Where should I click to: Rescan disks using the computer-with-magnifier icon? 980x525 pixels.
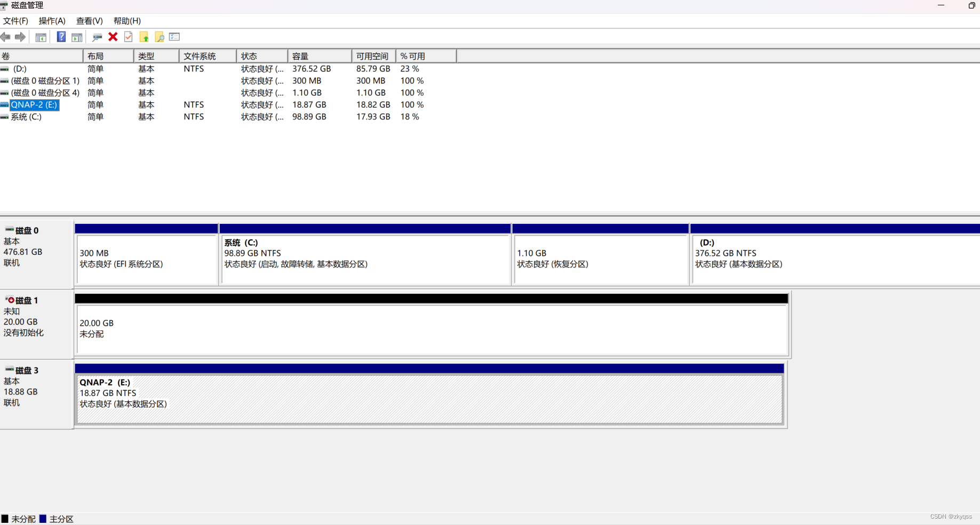[x=97, y=37]
